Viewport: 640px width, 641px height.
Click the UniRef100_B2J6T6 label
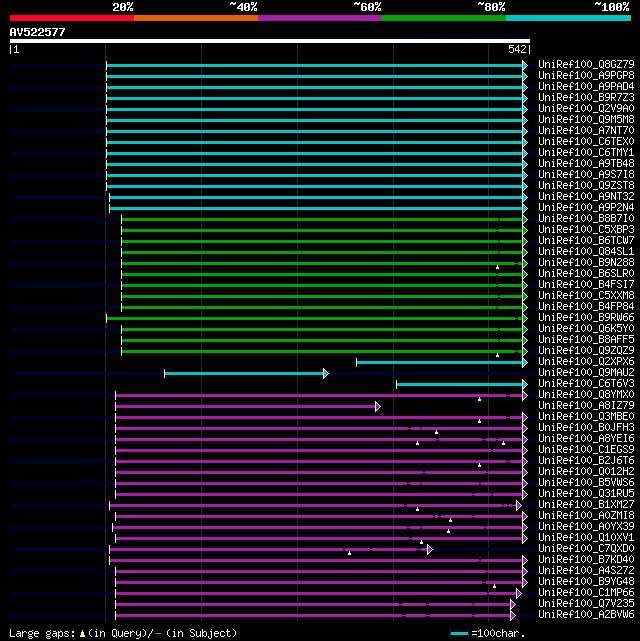[586, 461]
